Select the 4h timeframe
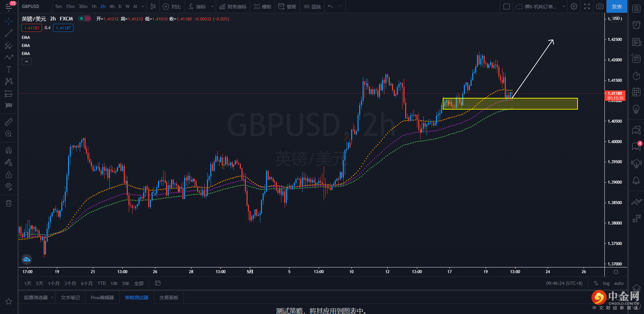644x314 pixels. 112,6
